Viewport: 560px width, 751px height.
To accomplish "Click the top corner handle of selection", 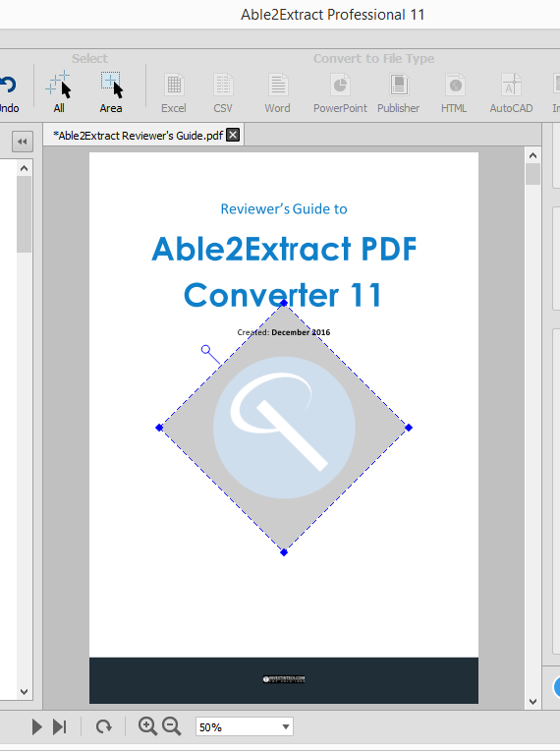I will point(284,303).
